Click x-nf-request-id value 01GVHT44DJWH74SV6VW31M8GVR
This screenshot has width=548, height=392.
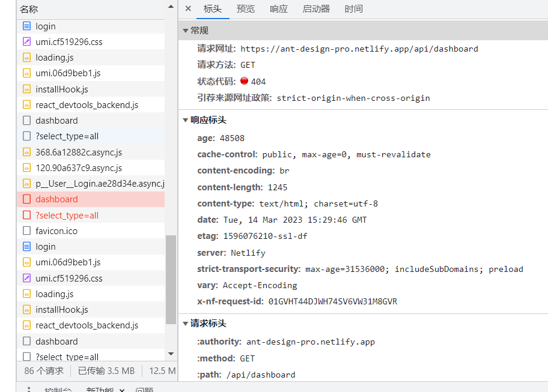pyautogui.click(x=333, y=301)
